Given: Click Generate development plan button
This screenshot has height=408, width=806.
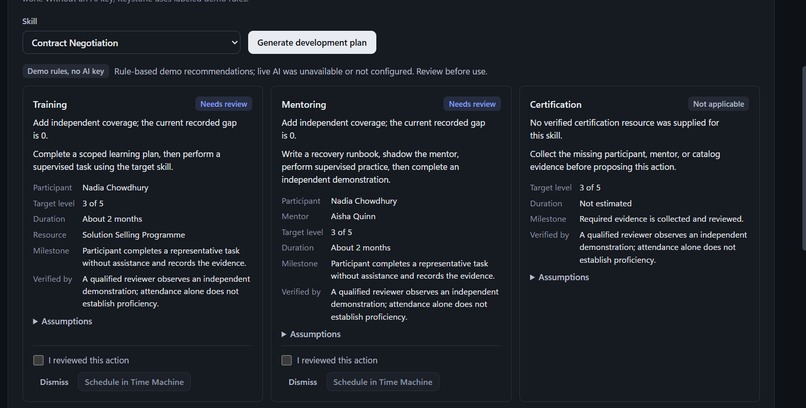Looking at the screenshot, I should 312,43.
